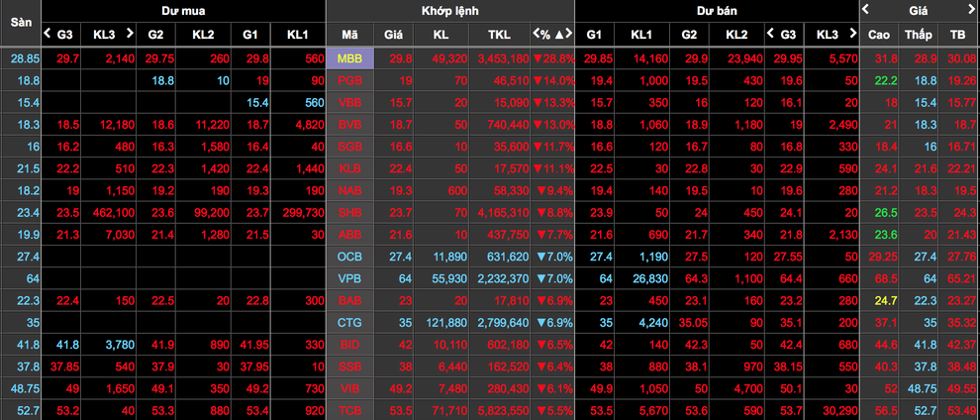
Task: Select the VPB stock code
Action: (350, 278)
